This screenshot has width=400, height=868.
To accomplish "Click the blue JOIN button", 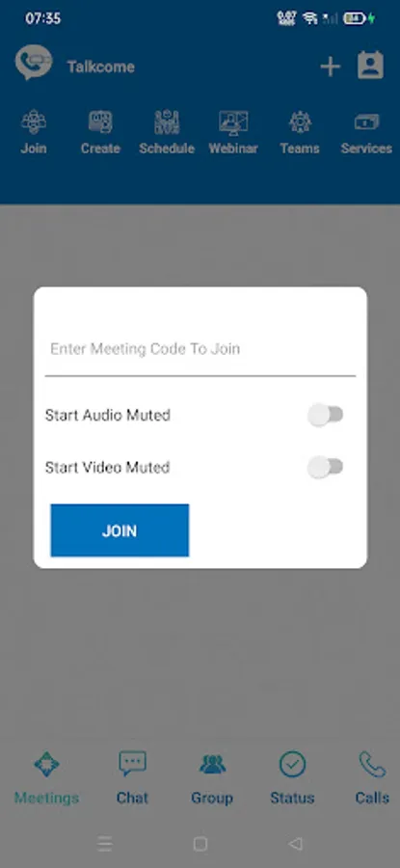I will (x=120, y=530).
